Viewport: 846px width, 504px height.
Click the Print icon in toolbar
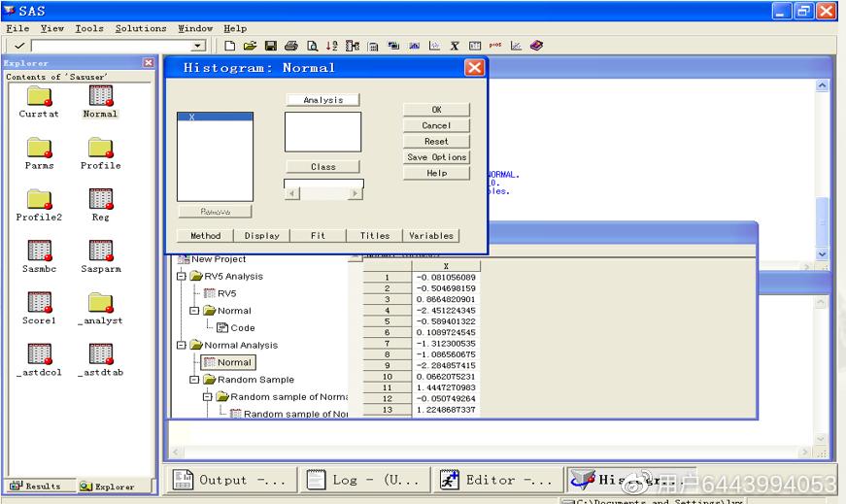(x=290, y=46)
